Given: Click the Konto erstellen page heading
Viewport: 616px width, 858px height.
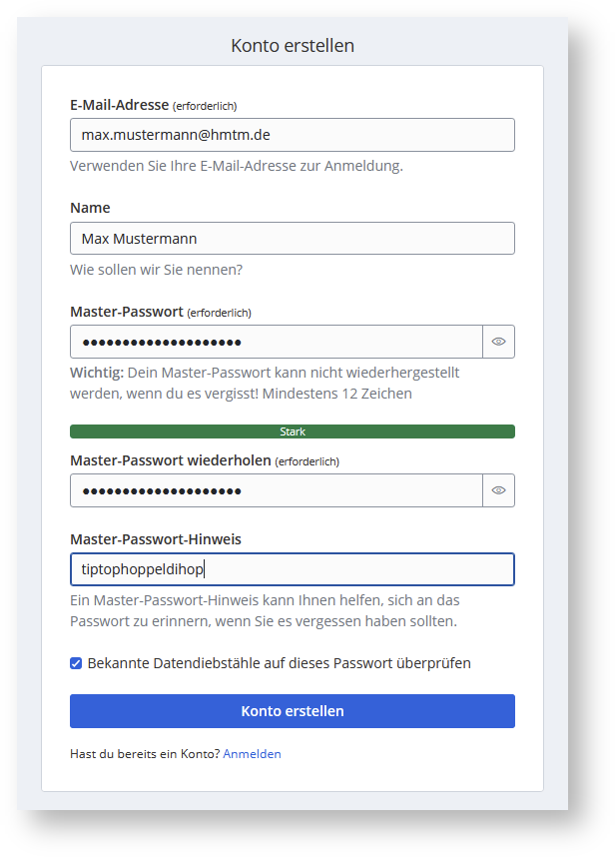Looking at the screenshot, I should pos(292,46).
